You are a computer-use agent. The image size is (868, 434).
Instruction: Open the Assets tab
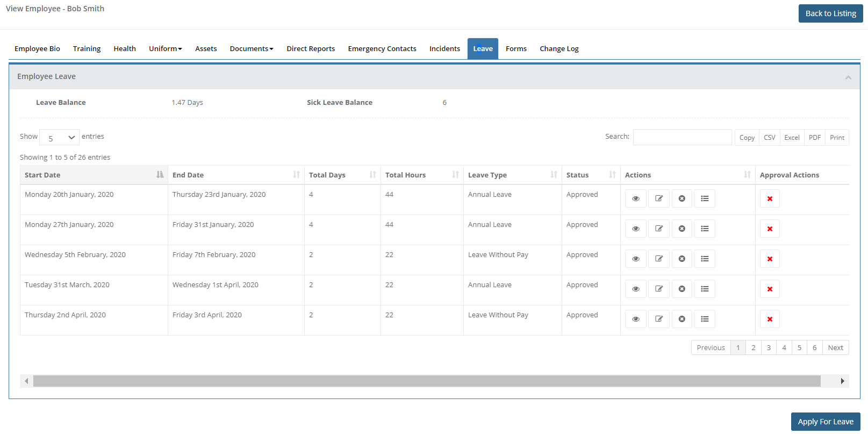click(206, 48)
